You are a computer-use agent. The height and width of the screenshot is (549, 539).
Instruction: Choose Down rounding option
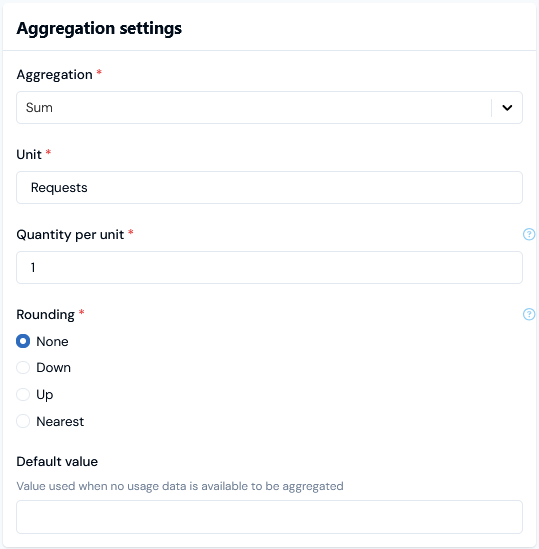point(23,368)
